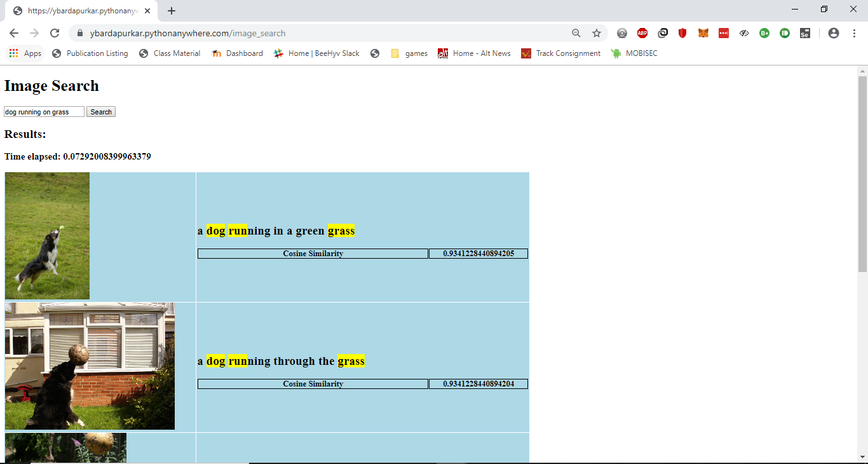Open the red shield extension icon
The height and width of the screenshot is (464, 868).
[682, 34]
